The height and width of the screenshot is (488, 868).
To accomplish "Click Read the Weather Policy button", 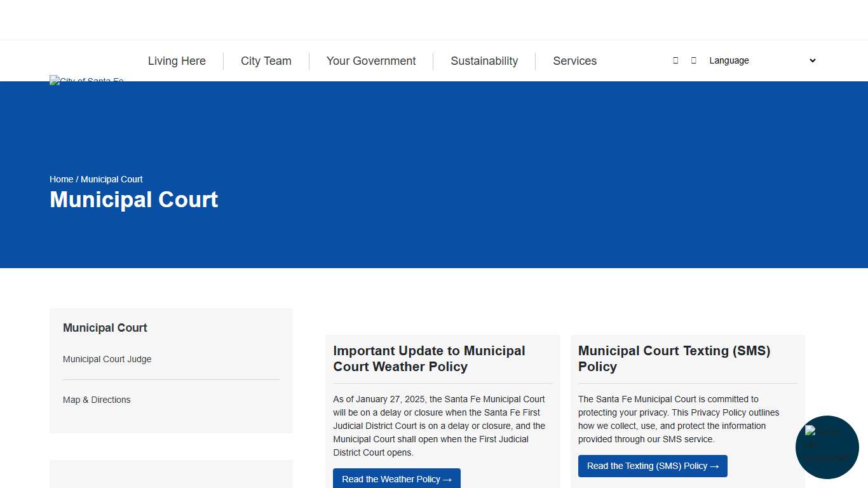I will pyautogui.click(x=396, y=479).
